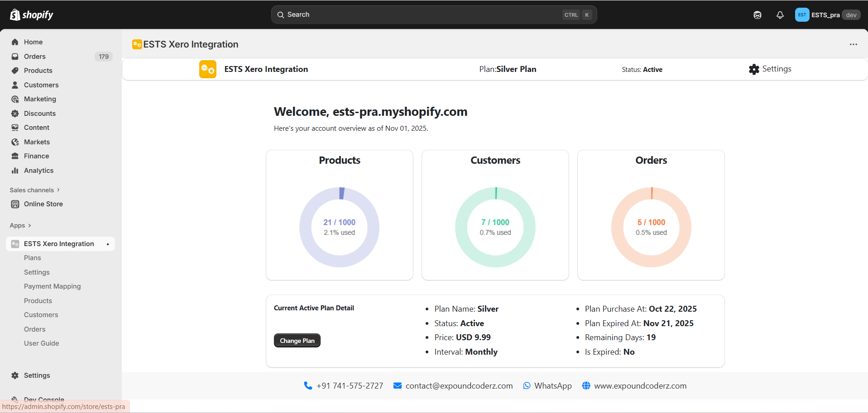Image resolution: width=868 pixels, height=413 pixels.
Task: Click the WhatsApp icon in footer
Action: (527, 386)
